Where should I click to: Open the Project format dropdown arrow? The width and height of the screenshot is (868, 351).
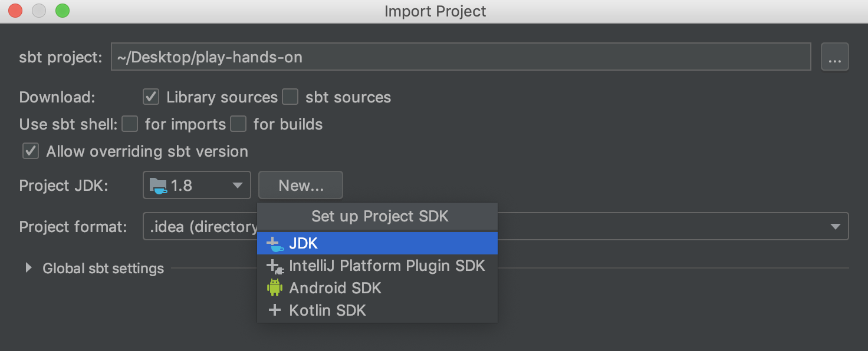pyautogui.click(x=835, y=227)
